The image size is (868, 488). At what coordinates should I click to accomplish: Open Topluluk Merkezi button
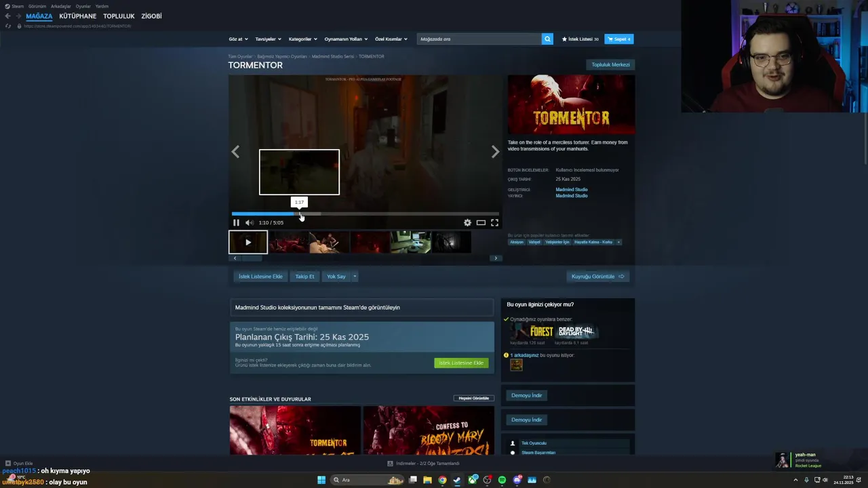[610, 64]
